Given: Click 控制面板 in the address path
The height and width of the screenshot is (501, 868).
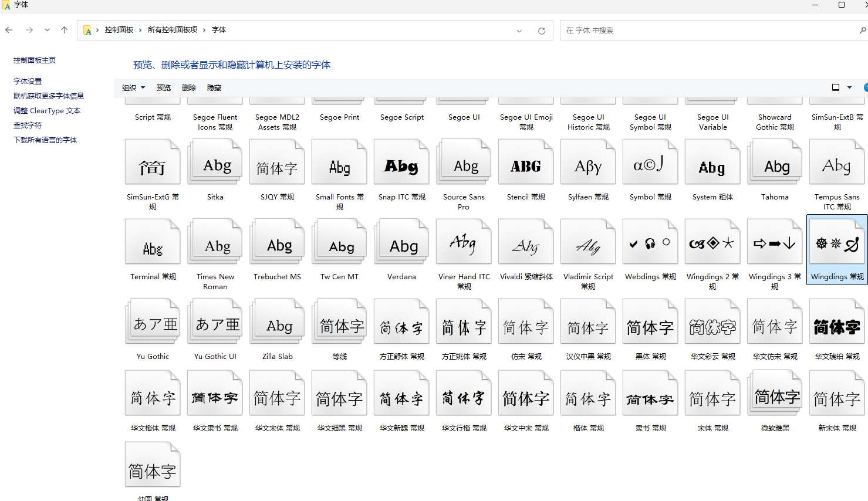Looking at the screenshot, I should (119, 30).
